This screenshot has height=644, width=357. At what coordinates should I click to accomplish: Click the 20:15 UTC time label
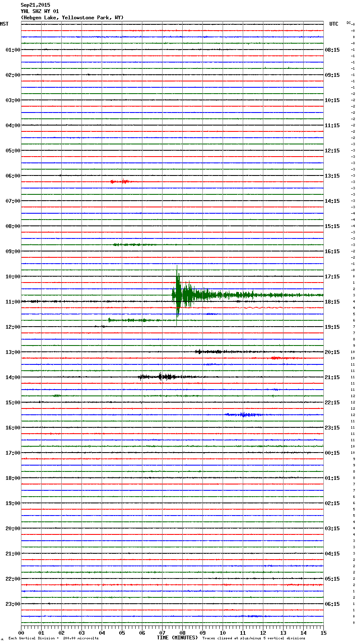pyautogui.click(x=332, y=352)
